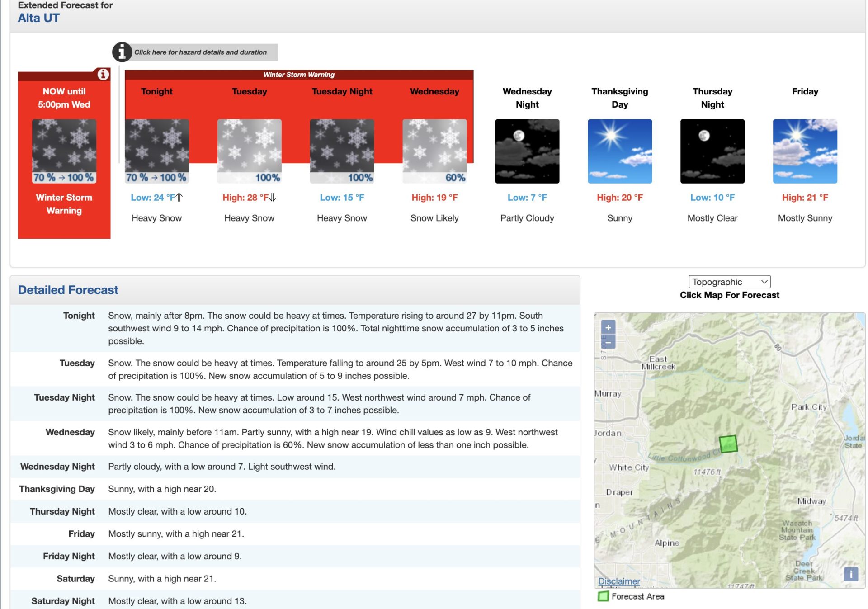Click the hazard details info icon
Viewport: 868px width, 609px height.
[122, 52]
